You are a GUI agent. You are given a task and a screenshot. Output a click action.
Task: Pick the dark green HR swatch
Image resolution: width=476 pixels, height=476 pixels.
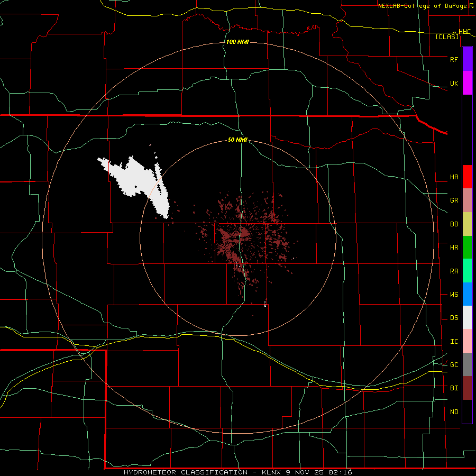(467, 248)
